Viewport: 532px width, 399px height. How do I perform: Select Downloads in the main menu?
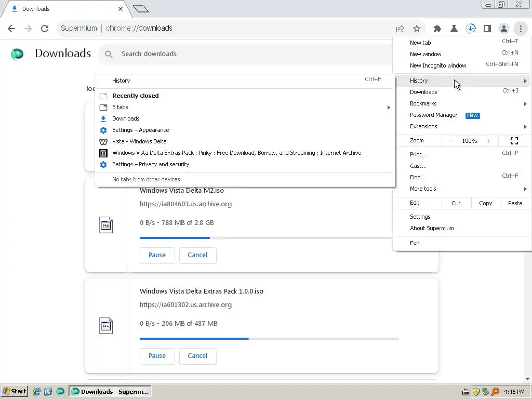462,92
